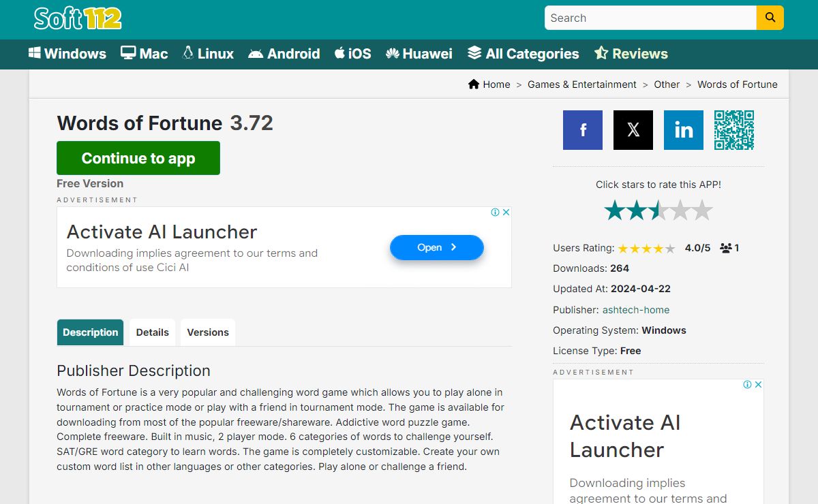Viewport: 818px width, 504px height.
Task: Focus the Search input field
Action: click(x=650, y=18)
